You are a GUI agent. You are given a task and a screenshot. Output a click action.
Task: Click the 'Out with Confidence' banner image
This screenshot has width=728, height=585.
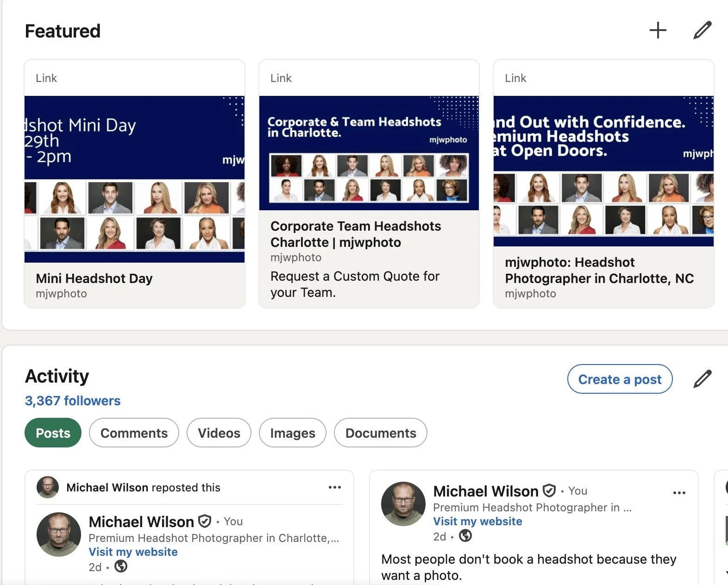[603, 171]
